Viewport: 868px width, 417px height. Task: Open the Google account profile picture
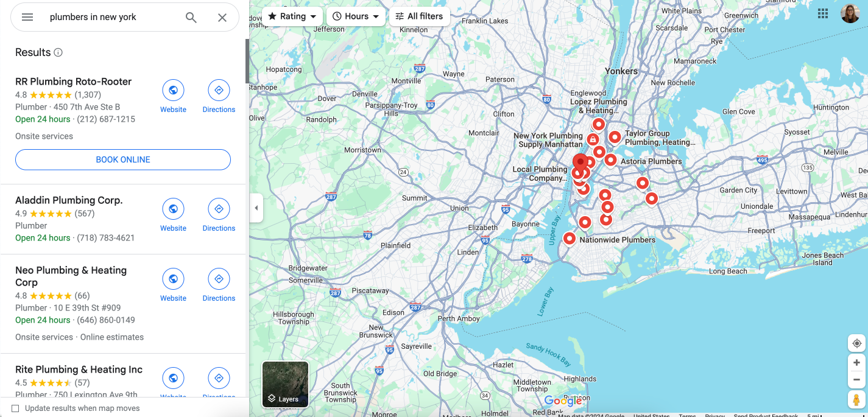coord(850,14)
